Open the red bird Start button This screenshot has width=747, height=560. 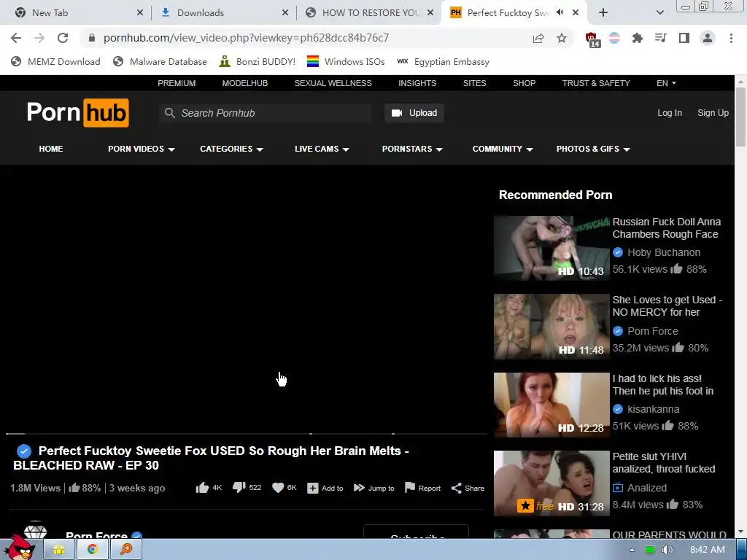click(x=19, y=547)
